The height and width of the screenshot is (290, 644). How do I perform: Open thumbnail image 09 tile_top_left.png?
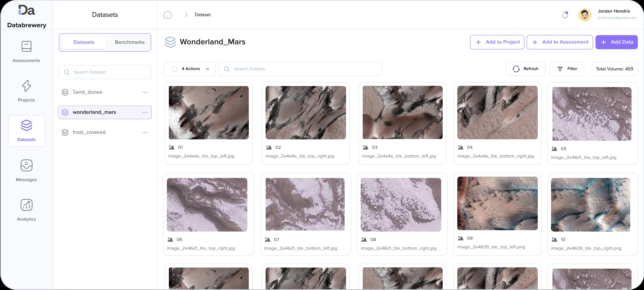(x=497, y=203)
